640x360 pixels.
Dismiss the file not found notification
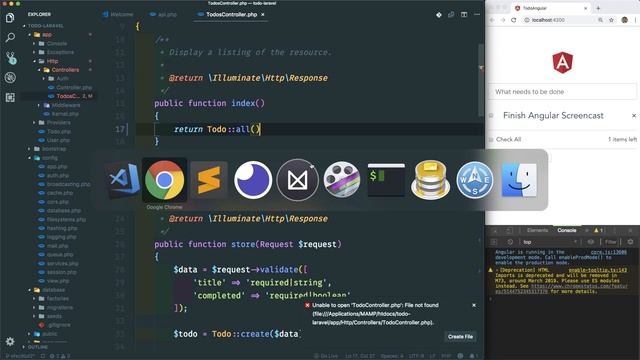(474, 305)
